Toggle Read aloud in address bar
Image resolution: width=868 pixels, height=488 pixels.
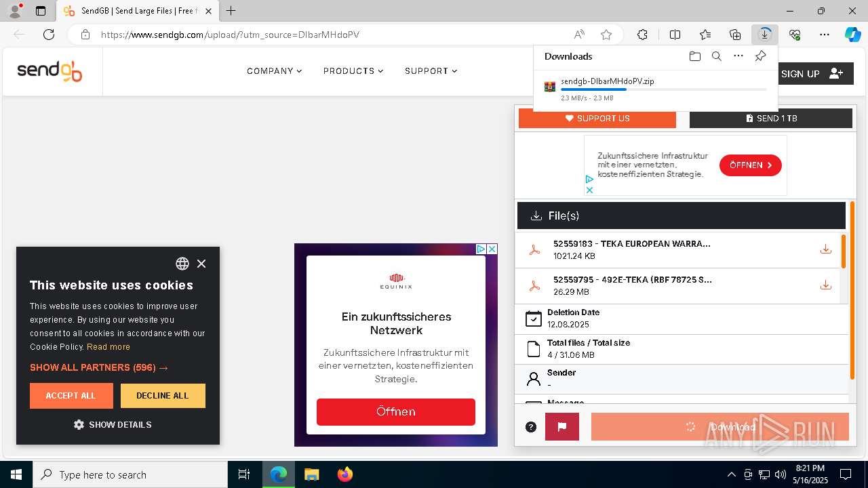[579, 35]
